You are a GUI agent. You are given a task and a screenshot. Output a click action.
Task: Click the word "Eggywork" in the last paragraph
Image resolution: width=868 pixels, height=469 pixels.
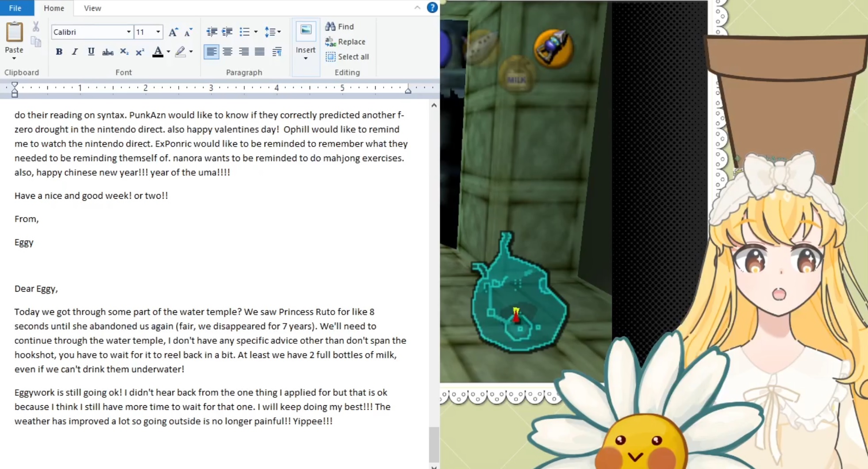click(35, 392)
